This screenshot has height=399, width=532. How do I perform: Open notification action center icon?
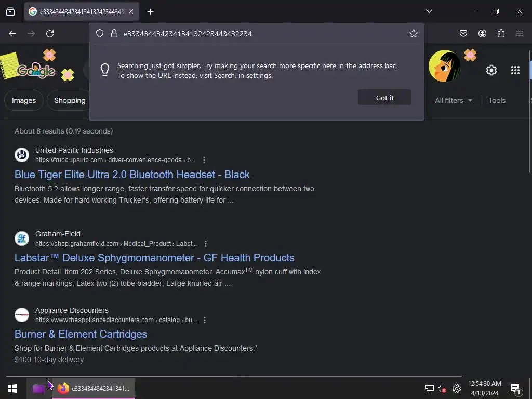click(516, 389)
